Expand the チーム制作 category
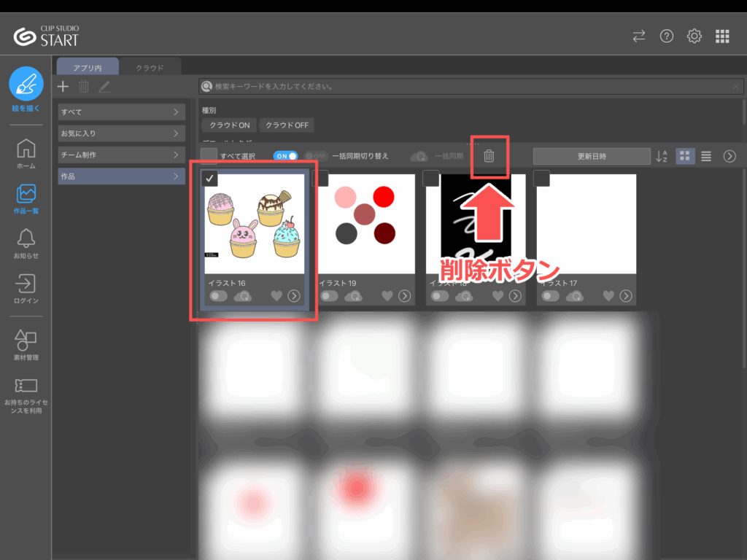The image size is (747, 560). pyautogui.click(x=121, y=155)
